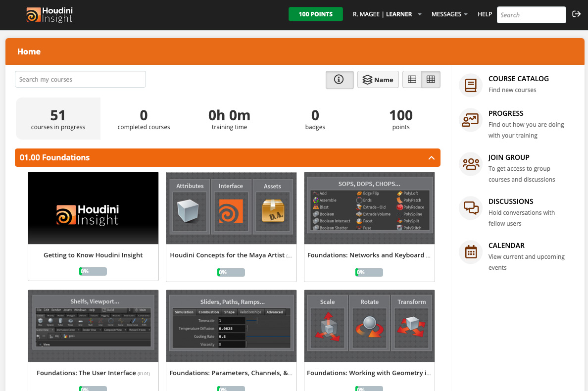Open the Name sort button
Screen dimensions: 588x391
tap(378, 80)
